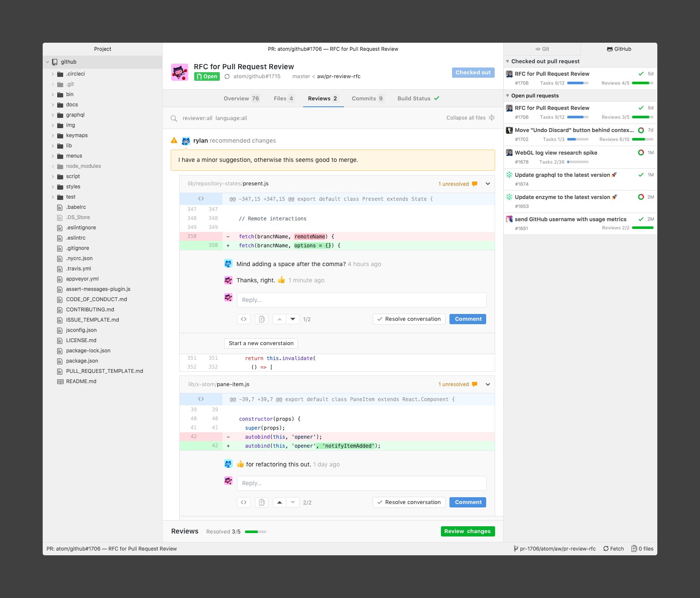Click the green Review changes button
This screenshot has width=700, height=598.
468,531
